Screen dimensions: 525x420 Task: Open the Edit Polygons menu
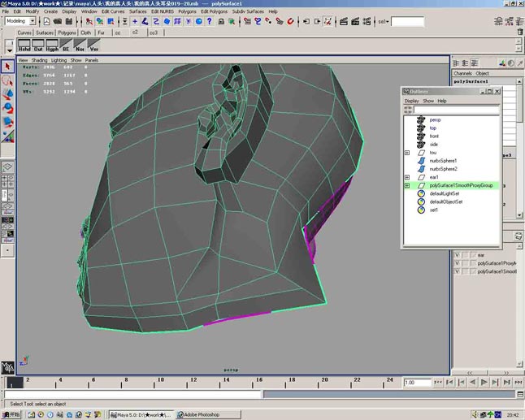(214, 11)
